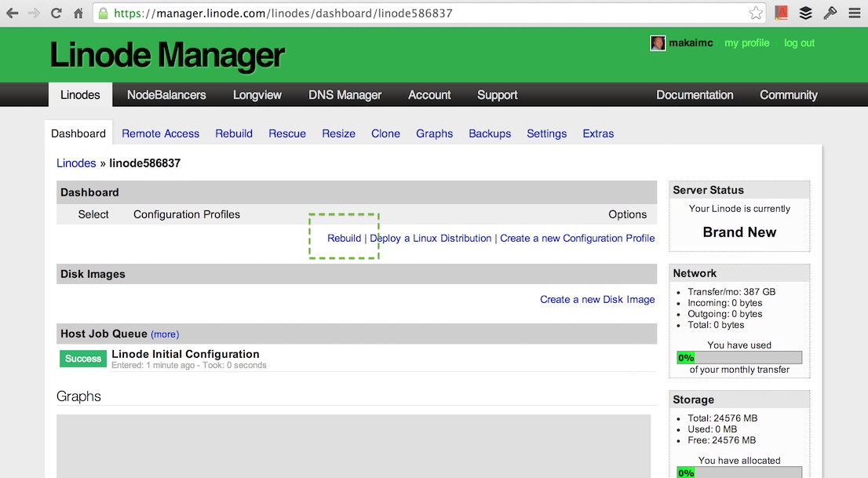Screen dimensions: 868x478
Task: Click the Select column header
Action: [x=93, y=214]
